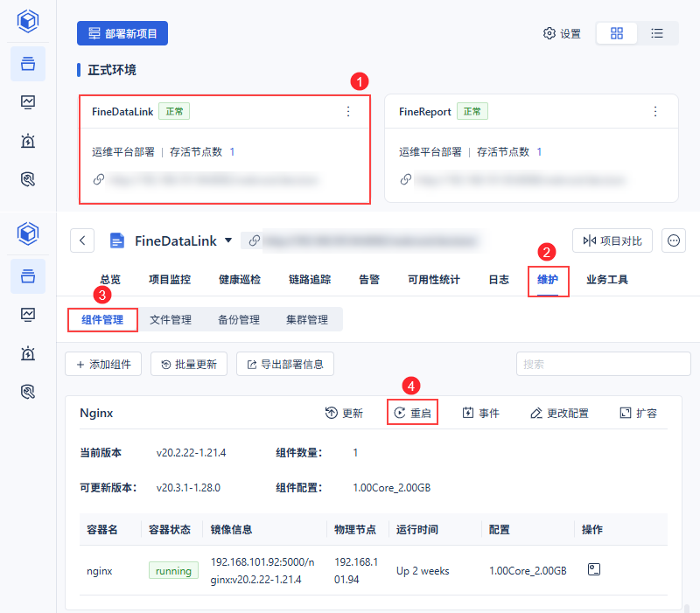Click the link icon in the FineDataLink card

pyautogui.click(x=99, y=179)
